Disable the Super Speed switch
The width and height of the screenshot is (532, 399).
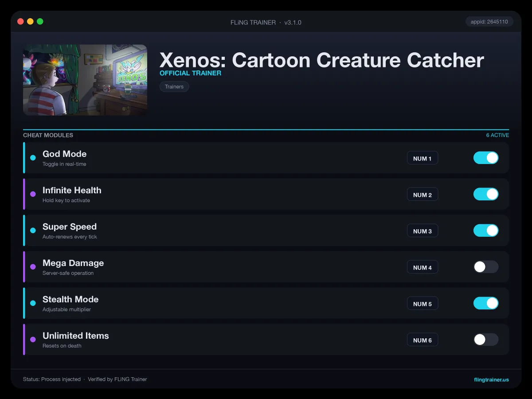click(486, 231)
